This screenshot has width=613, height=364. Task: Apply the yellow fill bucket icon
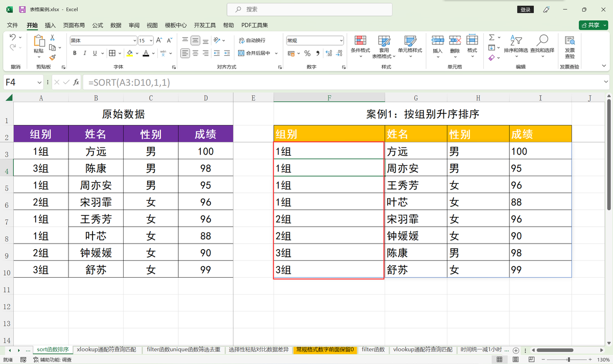pyautogui.click(x=130, y=53)
